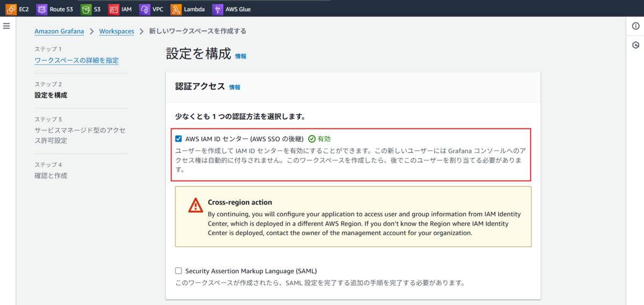Check the Security Assertion Markup Language (SAML) checkbox
This screenshot has height=305, width=644.
click(179, 271)
